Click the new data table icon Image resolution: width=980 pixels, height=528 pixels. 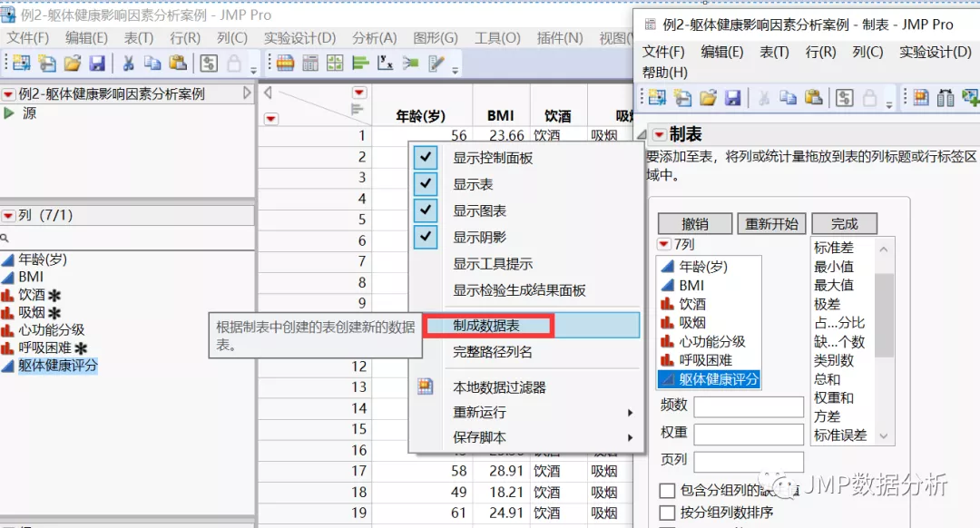click(23, 62)
